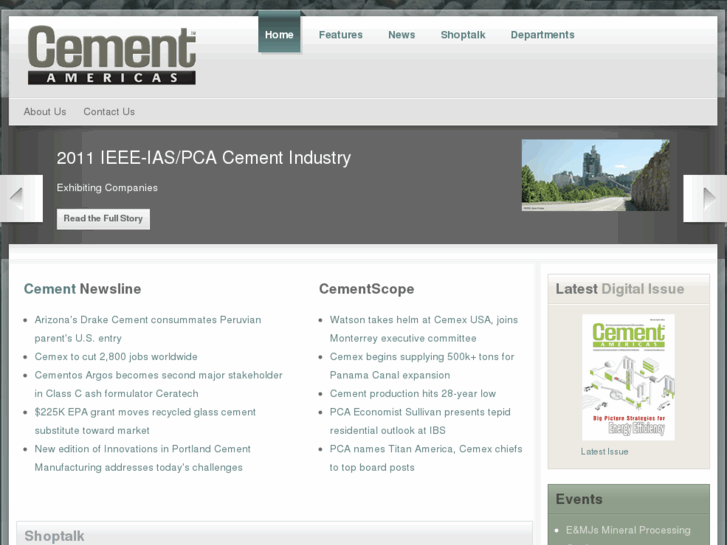Open the News menu
The height and width of the screenshot is (545, 727).
402,35
